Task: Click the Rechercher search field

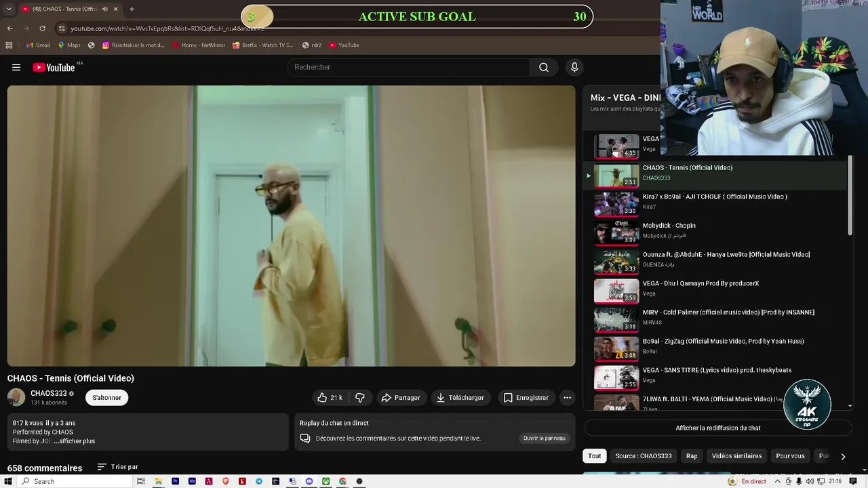Action: point(409,67)
